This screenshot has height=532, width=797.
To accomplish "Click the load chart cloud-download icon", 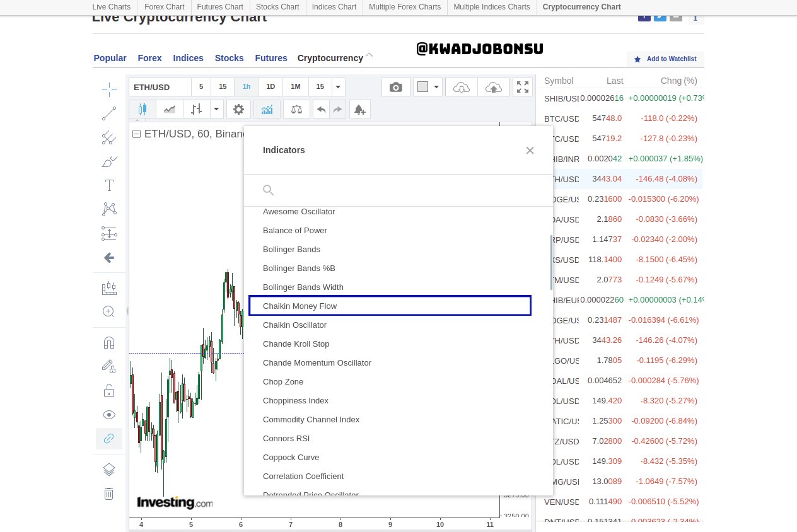I will (x=462, y=87).
